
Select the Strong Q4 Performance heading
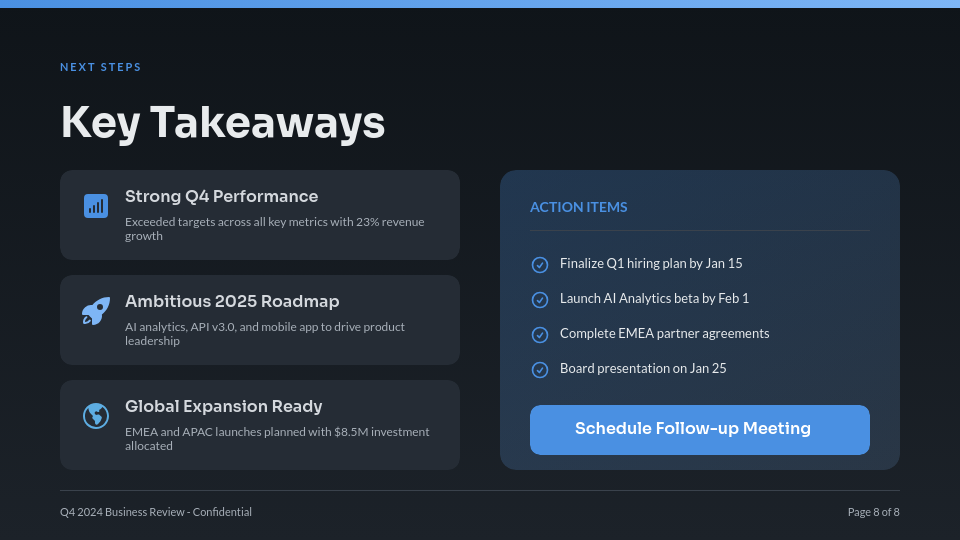point(221,197)
